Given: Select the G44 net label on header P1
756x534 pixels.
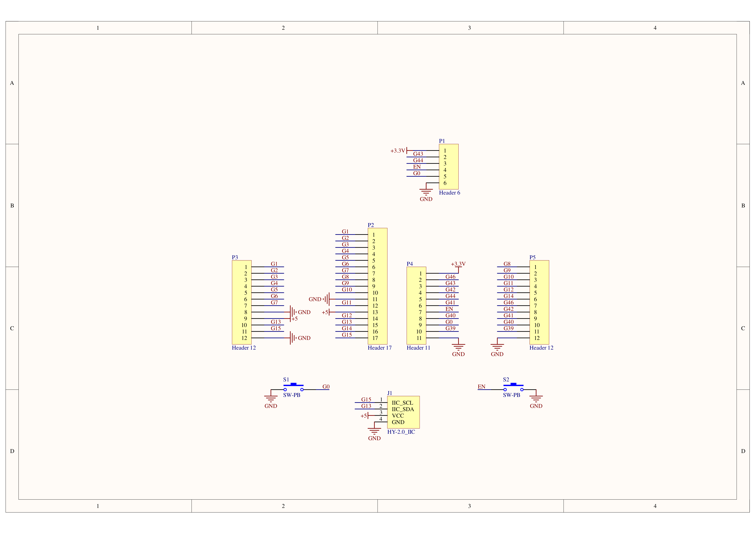Looking at the screenshot, I should click(x=418, y=160).
